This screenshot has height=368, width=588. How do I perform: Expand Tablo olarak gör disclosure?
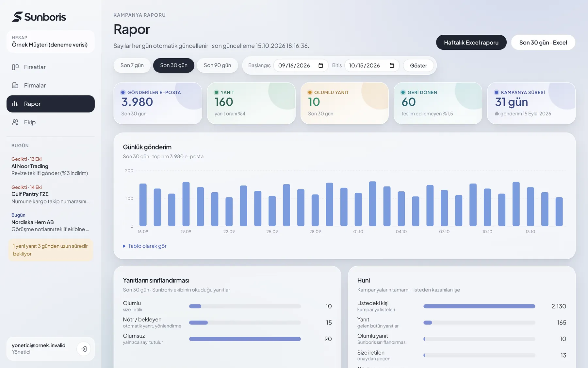145,246
